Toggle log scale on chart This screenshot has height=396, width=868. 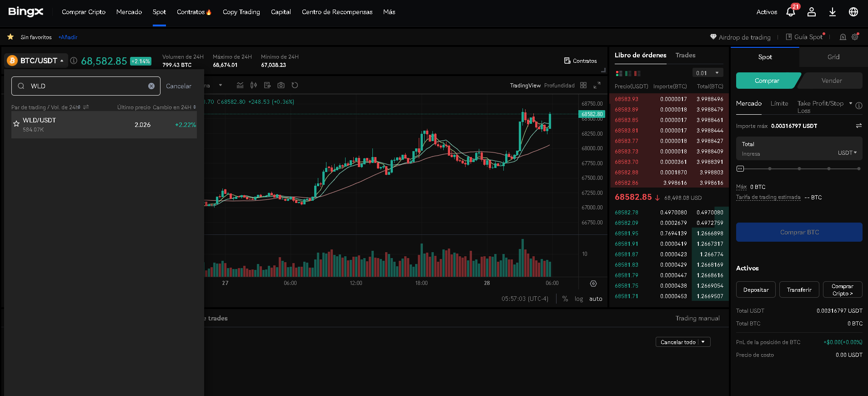[x=579, y=299]
